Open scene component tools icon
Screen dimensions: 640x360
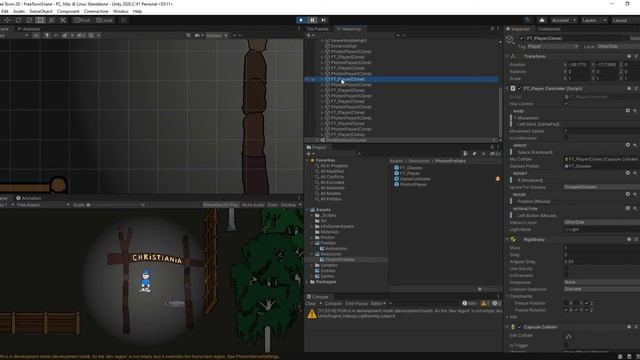pyautogui.click(x=188, y=36)
